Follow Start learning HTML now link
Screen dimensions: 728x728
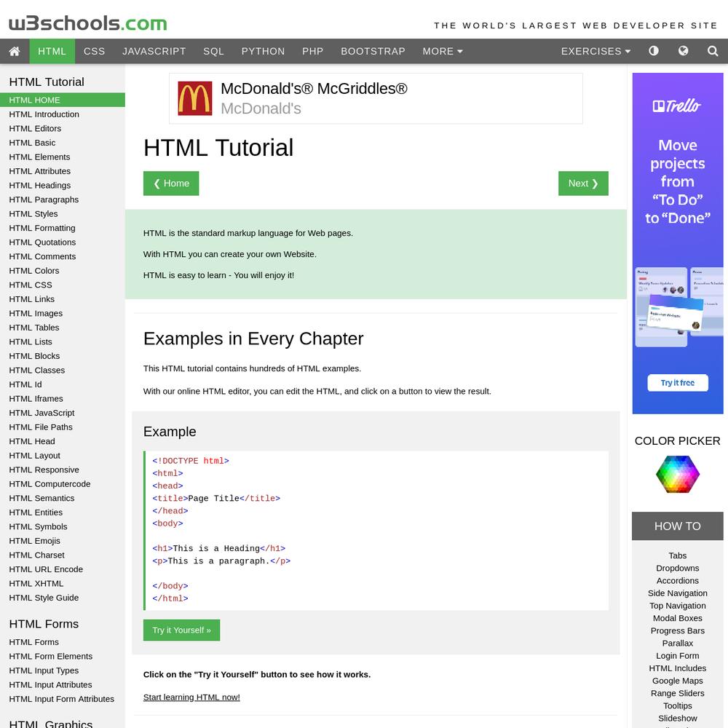191,697
